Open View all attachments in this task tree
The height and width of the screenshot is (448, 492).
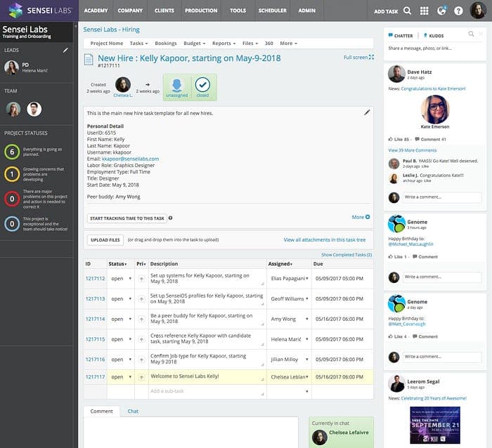(x=325, y=240)
